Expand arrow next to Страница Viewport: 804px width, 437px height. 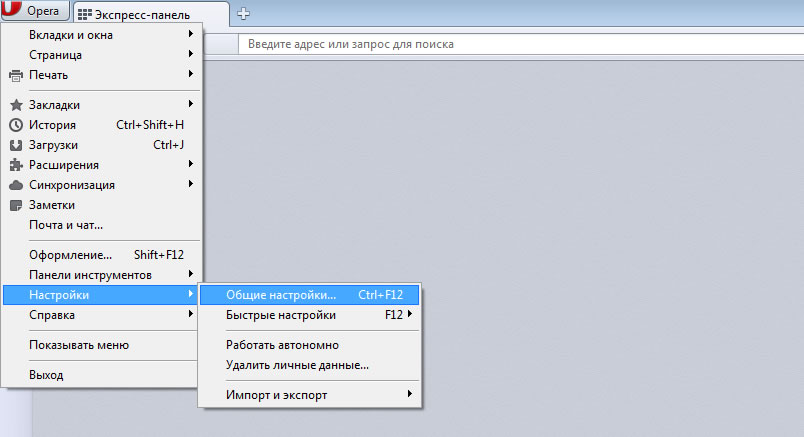[191, 54]
